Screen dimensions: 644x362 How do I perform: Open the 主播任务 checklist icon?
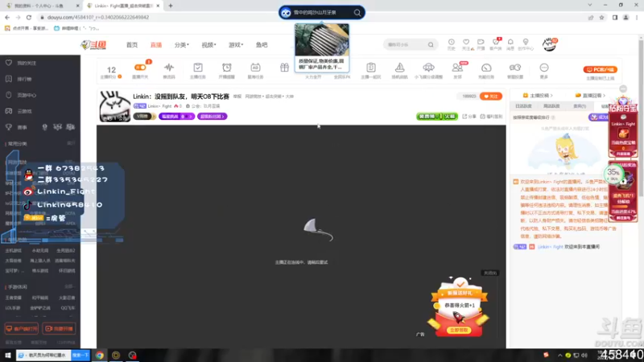197,68
